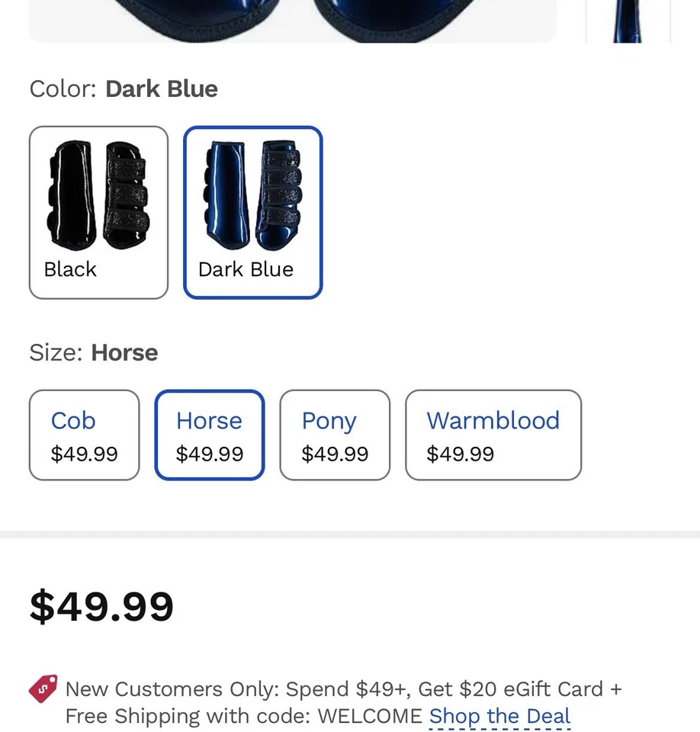The height and width of the screenshot is (732, 700).
Task: Click the Black swatch label text
Action: point(69,269)
